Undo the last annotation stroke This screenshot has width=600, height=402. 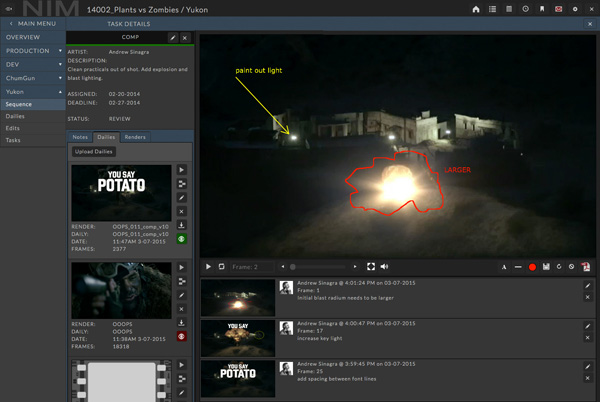click(x=559, y=267)
